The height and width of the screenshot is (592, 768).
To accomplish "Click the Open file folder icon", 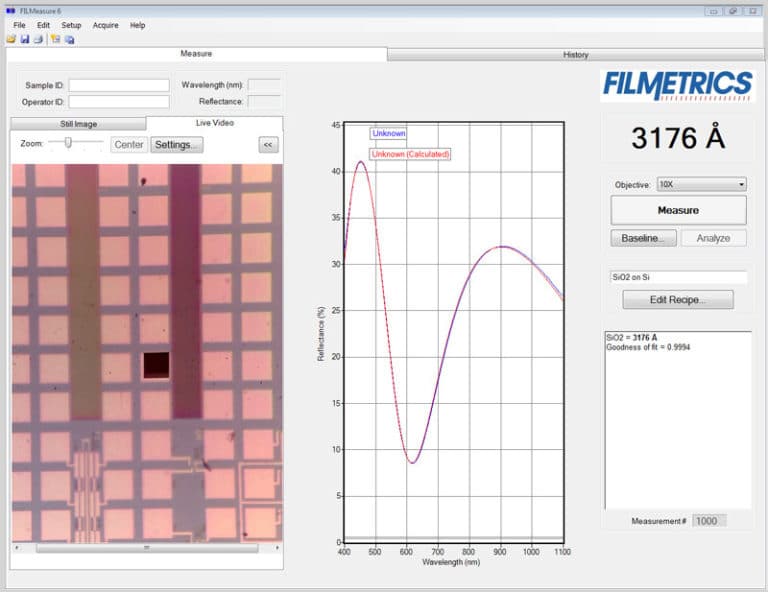I will (x=11, y=39).
